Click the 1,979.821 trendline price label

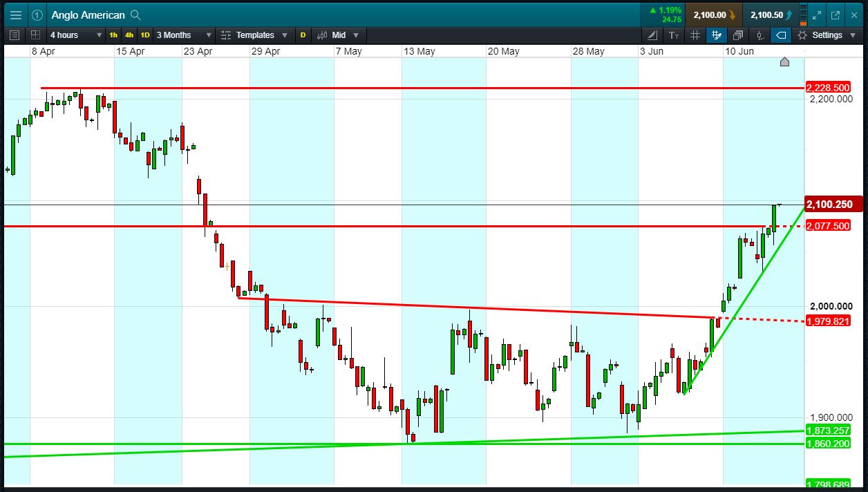click(x=828, y=321)
